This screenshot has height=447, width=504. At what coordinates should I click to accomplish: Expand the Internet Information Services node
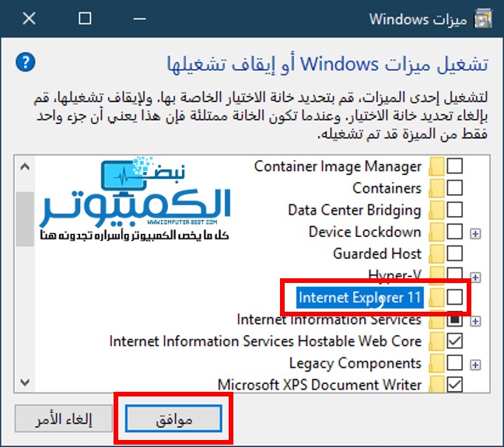tap(475, 320)
